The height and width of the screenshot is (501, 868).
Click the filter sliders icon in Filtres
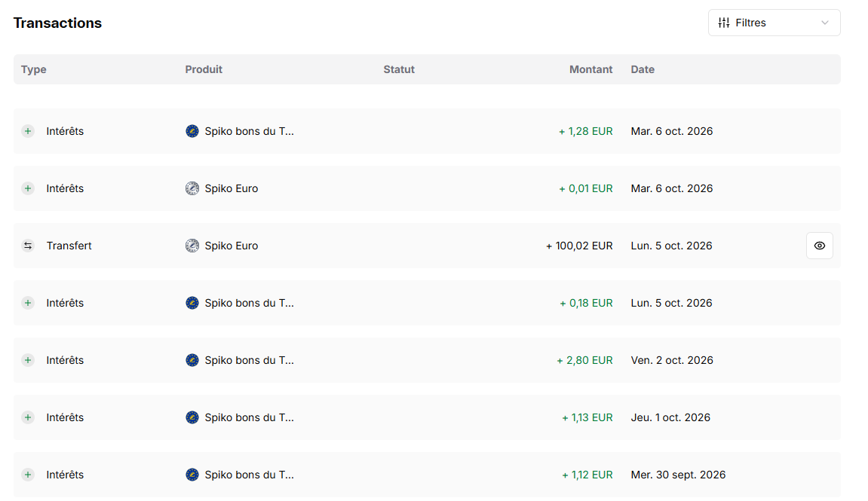(x=723, y=23)
